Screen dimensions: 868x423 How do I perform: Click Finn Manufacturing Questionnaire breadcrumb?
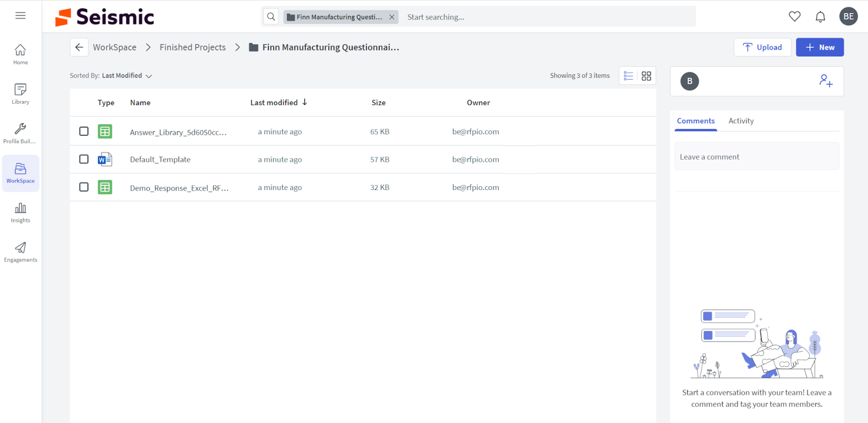[331, 47]
